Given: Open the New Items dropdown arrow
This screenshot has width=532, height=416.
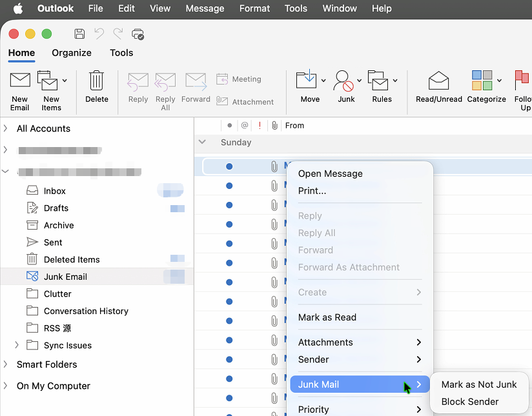Looking at the screenshot, I should [x=65, y=81].
